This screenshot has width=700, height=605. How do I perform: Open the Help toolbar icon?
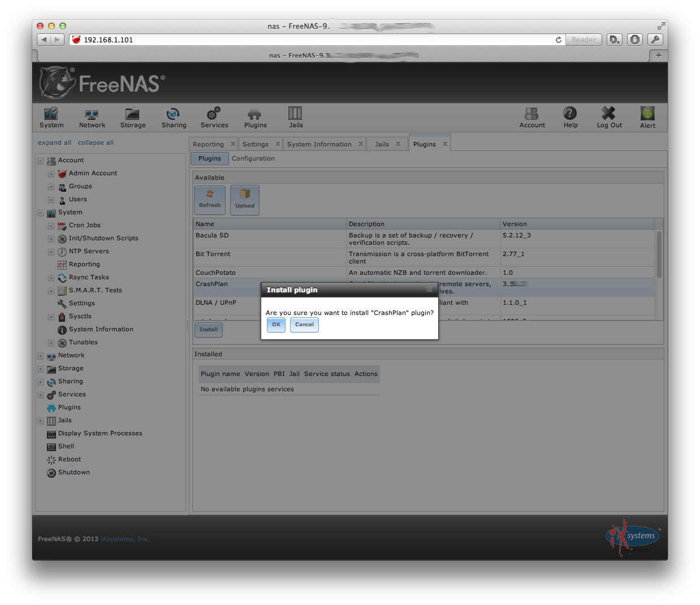tap(570, 118)
